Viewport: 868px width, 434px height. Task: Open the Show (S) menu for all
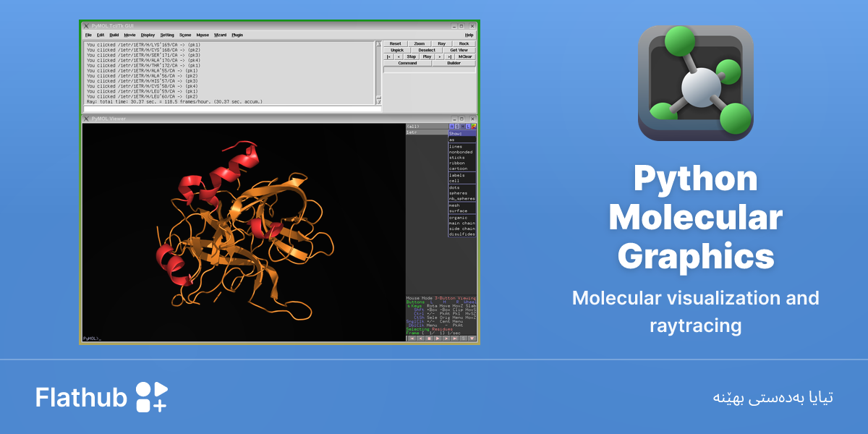click(x=457, y=127)
